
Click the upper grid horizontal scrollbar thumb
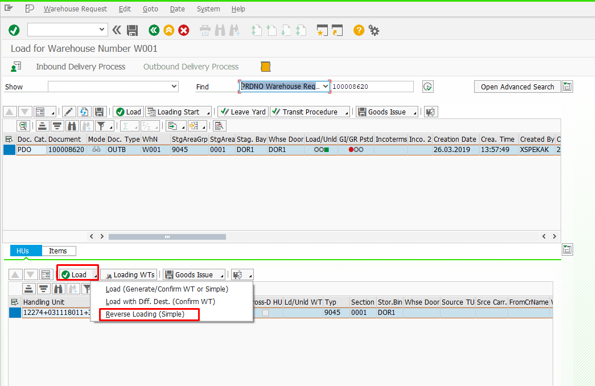(x=167, y=237)
